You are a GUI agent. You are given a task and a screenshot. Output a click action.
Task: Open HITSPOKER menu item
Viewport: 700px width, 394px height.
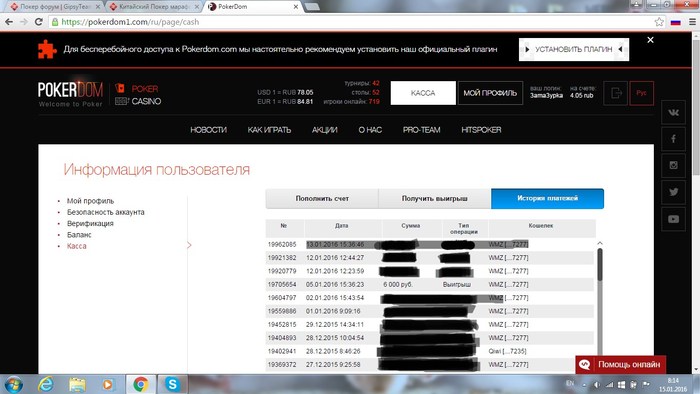[x=481, y=130]
